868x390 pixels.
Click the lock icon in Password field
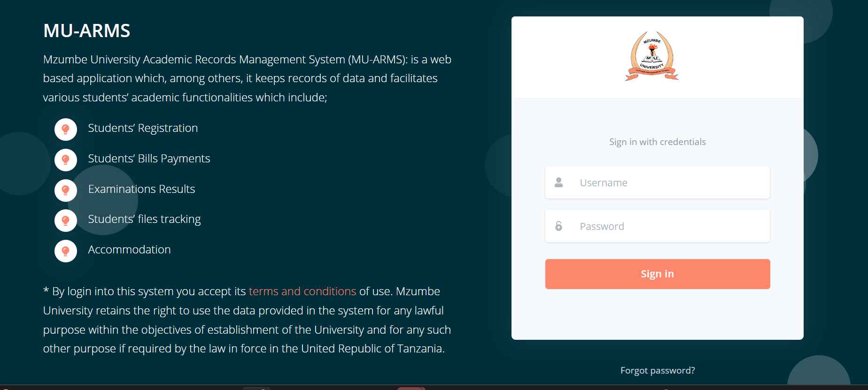[x=558, y=226]
